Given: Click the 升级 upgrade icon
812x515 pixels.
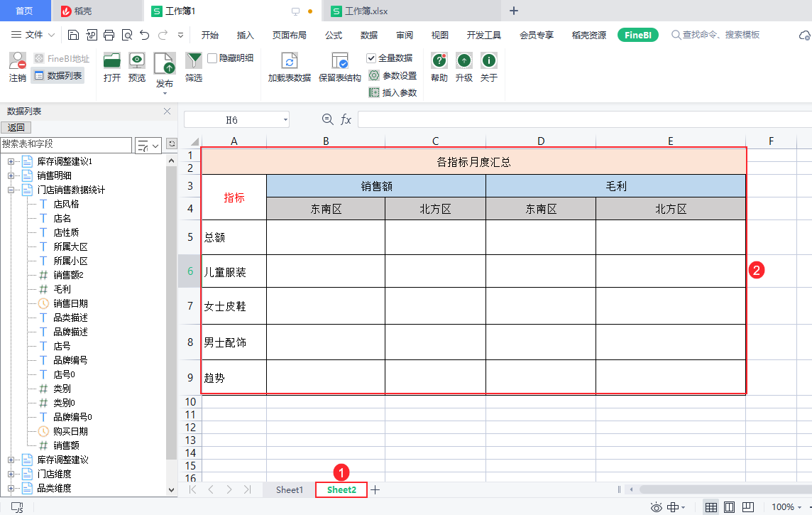Looking at the screenshot, I should pos(464,60).
